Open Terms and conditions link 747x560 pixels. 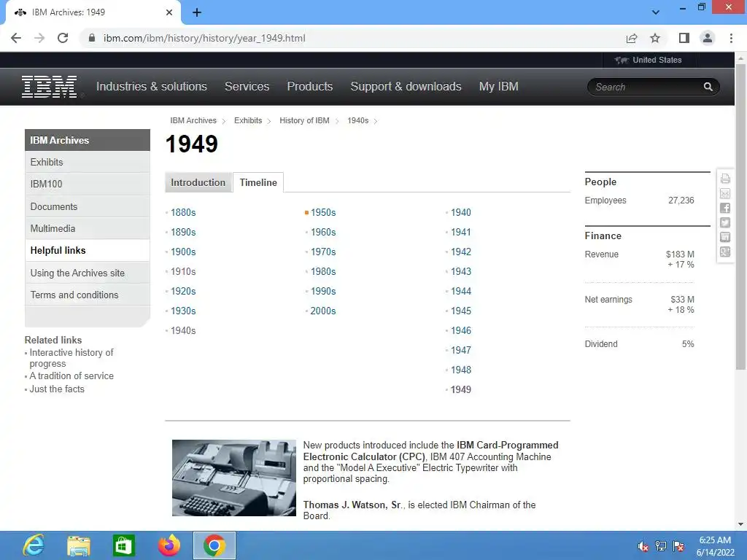coord(88,295)
